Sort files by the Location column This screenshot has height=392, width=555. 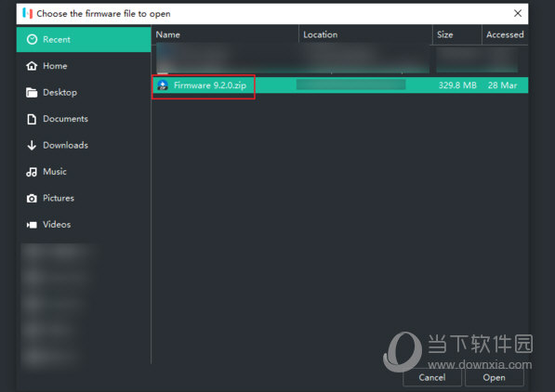pyautogui.click(x=365, y=34)
